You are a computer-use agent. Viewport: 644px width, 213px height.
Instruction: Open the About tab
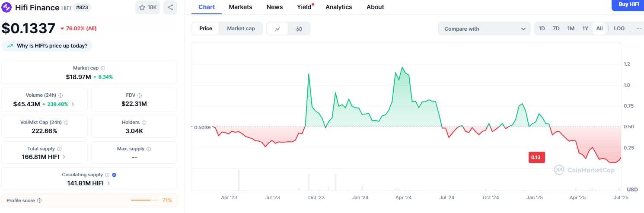pyautogui.click(x=375, y=7)
